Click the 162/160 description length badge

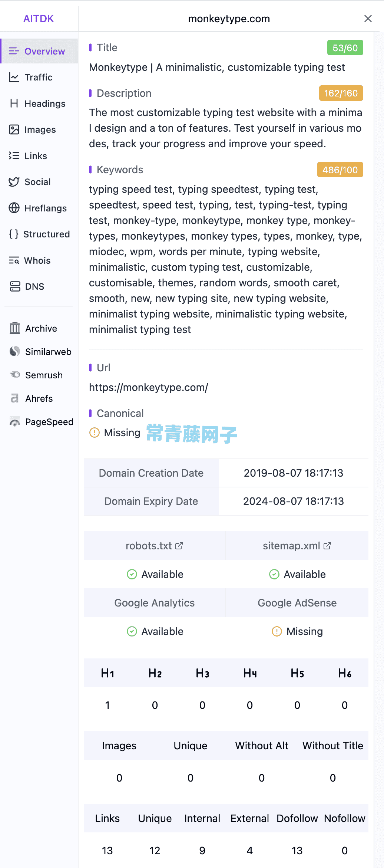coord(341,93)
